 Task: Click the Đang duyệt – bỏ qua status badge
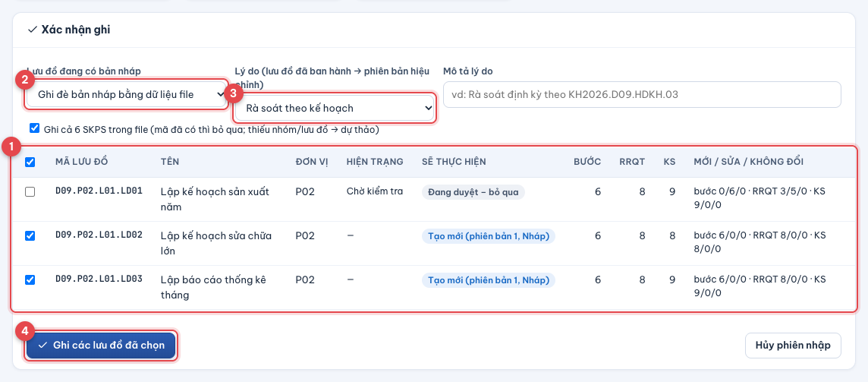(473, 192)
